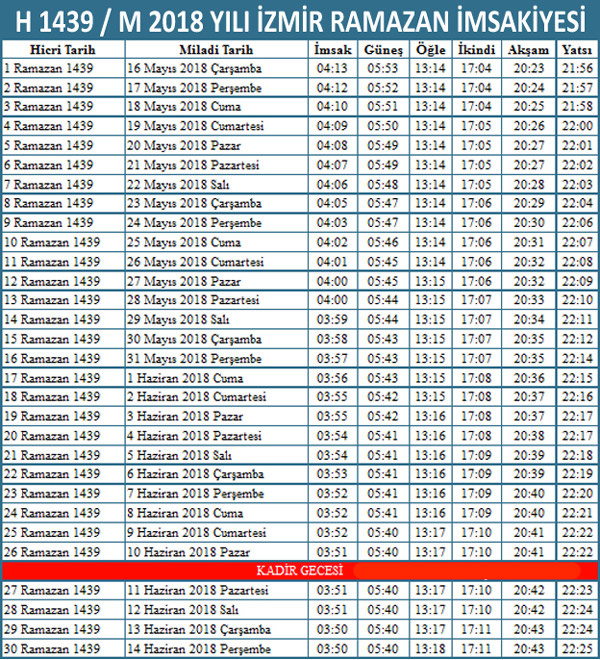Click the Öğle column header
The image size is (600, 660).
[x=428, y=49]
